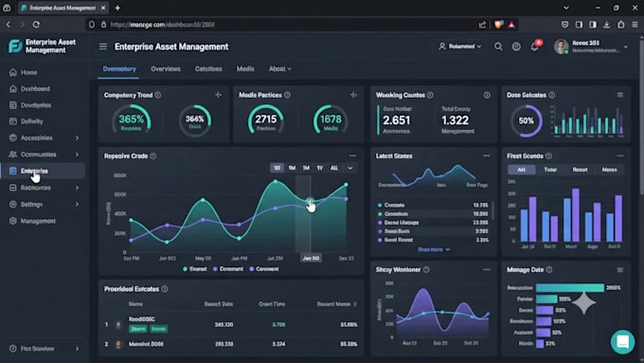Switch to the Overviews tab
Screen dimensions: 644x363
pyautogui.click(x=166, y=69)
